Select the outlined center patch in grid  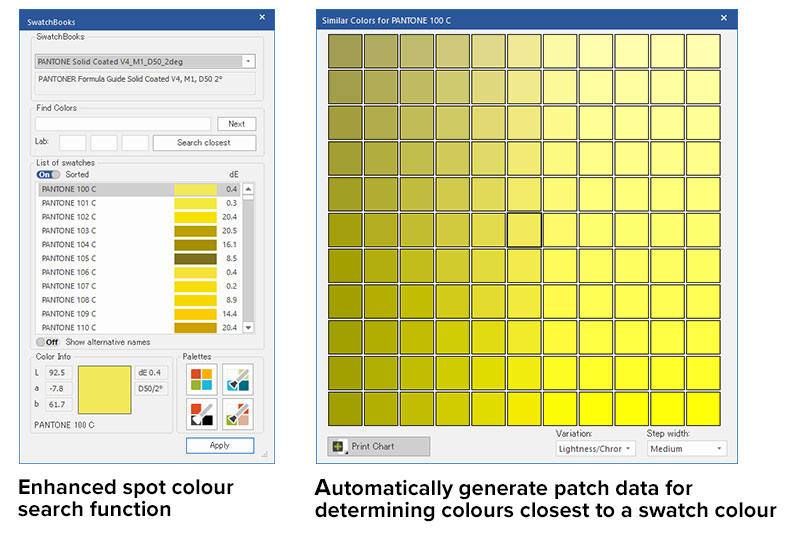524,230
